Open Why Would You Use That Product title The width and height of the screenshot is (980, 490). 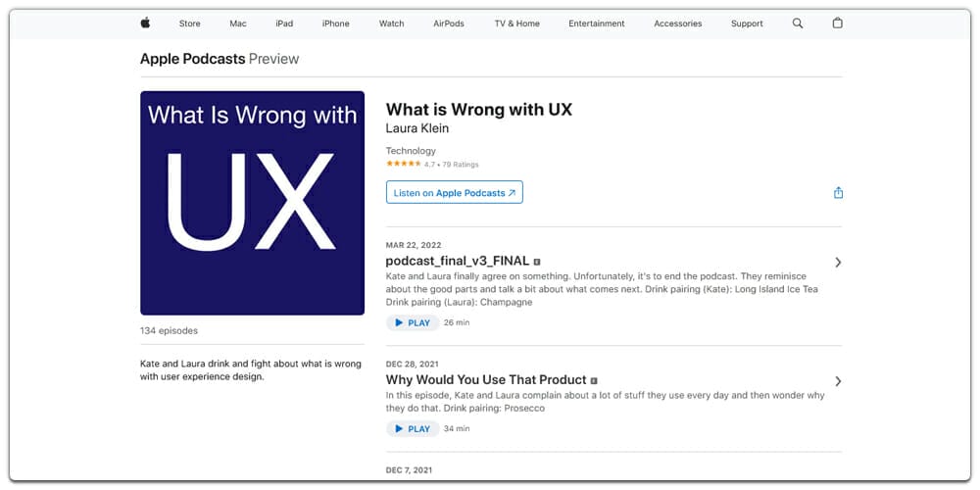coord(486,379)
